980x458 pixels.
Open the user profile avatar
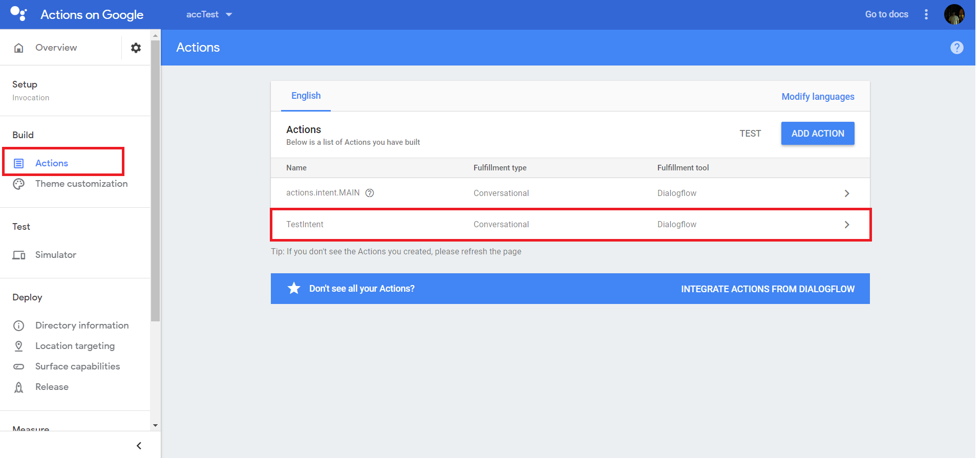(954, 14)
